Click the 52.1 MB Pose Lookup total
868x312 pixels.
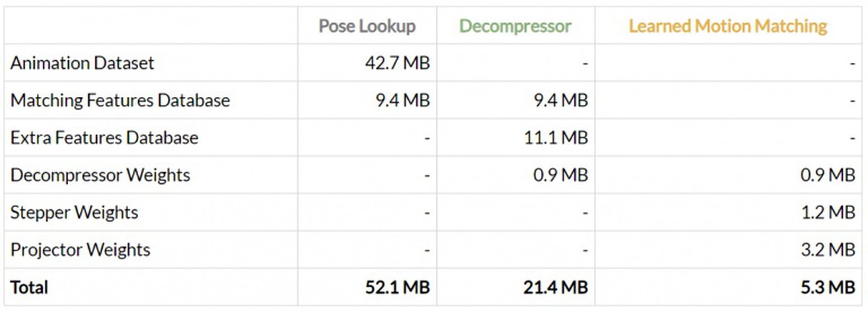(396, 287)
